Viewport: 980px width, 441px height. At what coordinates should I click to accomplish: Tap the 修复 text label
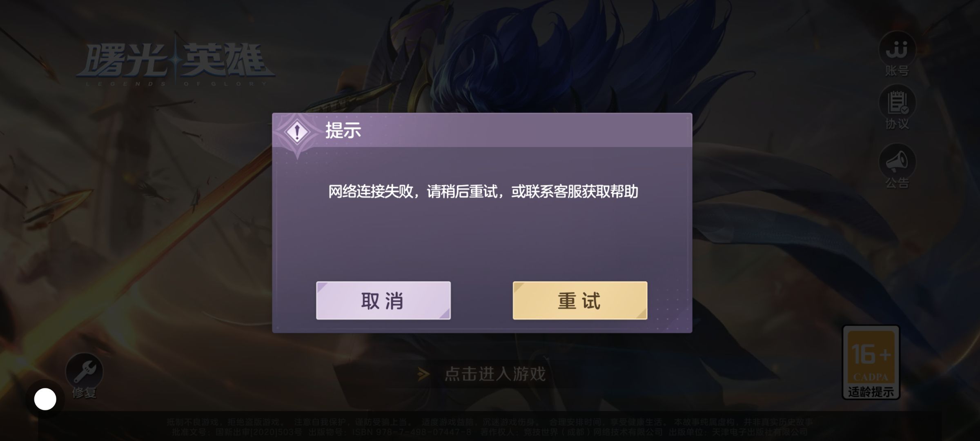pyautogui.click(x=84, y=393)
